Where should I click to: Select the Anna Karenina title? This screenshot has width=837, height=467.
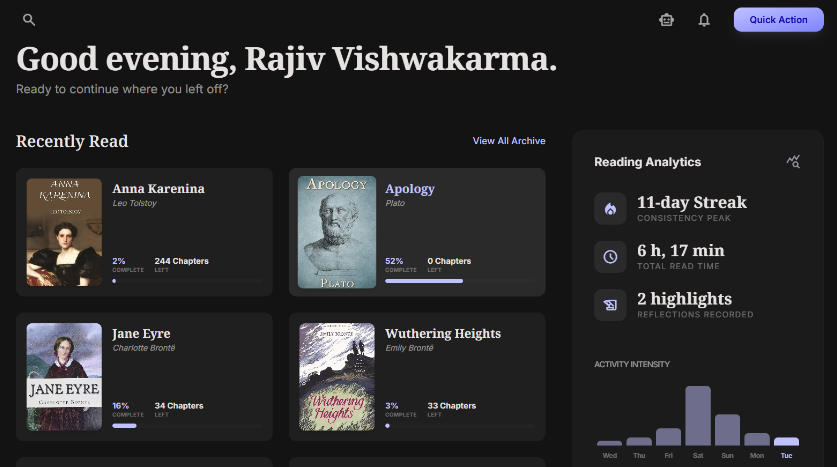[x=159, y=189]
